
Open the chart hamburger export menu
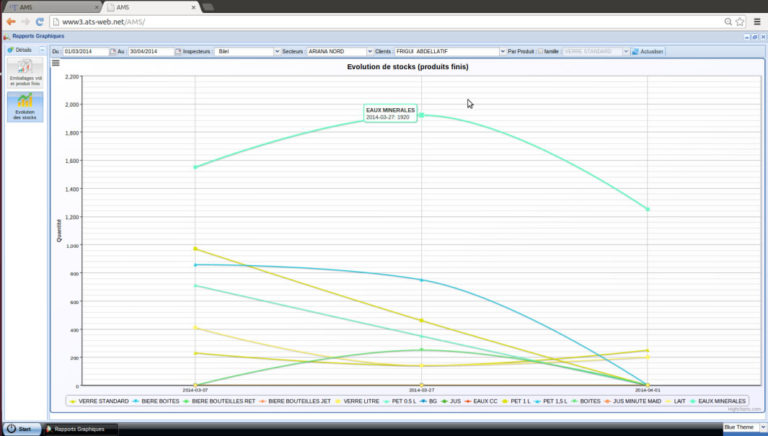(56, 63)
